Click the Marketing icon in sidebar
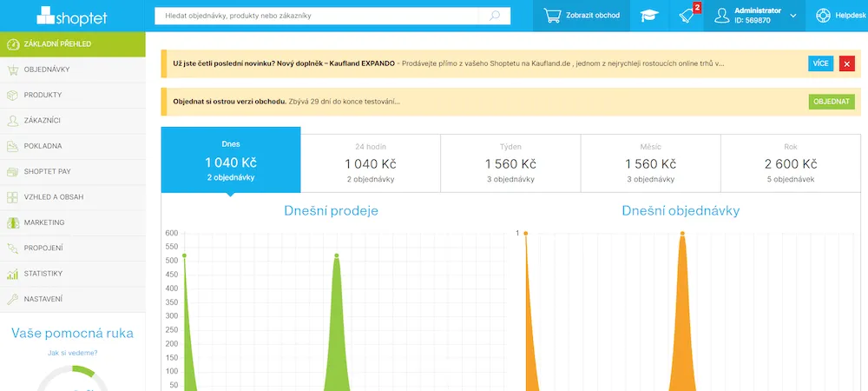This screenshot has height=391, width=868. coord(13,222)
